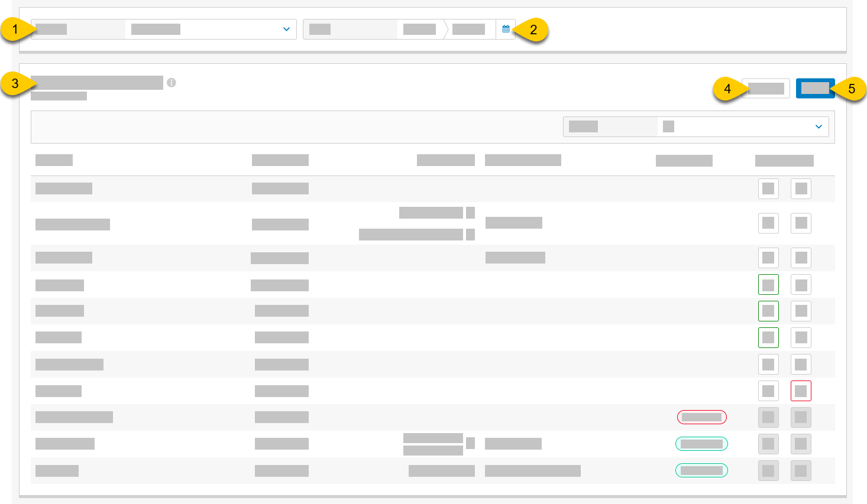This screenshot has width=867, height=504.
Task: Toggle the red-outlined checkbox in the eighth row
Action: 801,391
